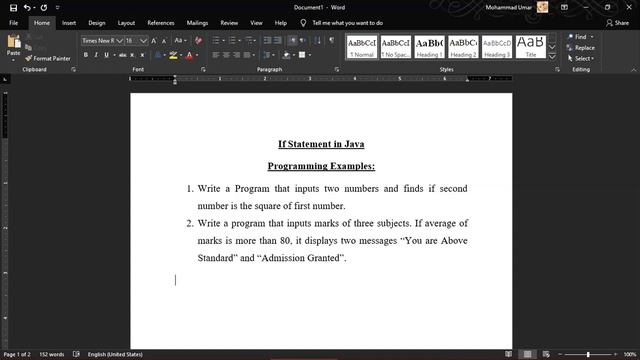The width and height of the screenshot is (640, 360).
Task: Click the Multilevel List icon
Action: coord(249,40)
